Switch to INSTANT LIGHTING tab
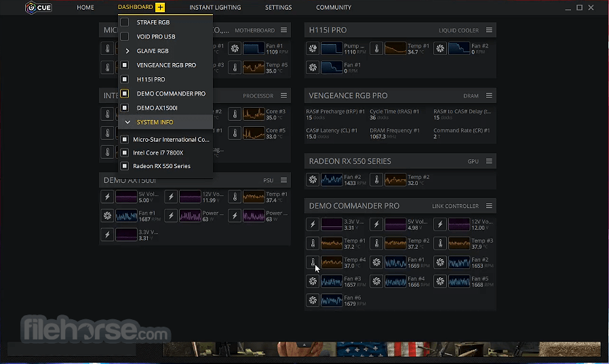The height and width of the screenshot is (364, 609). [215, 7]
